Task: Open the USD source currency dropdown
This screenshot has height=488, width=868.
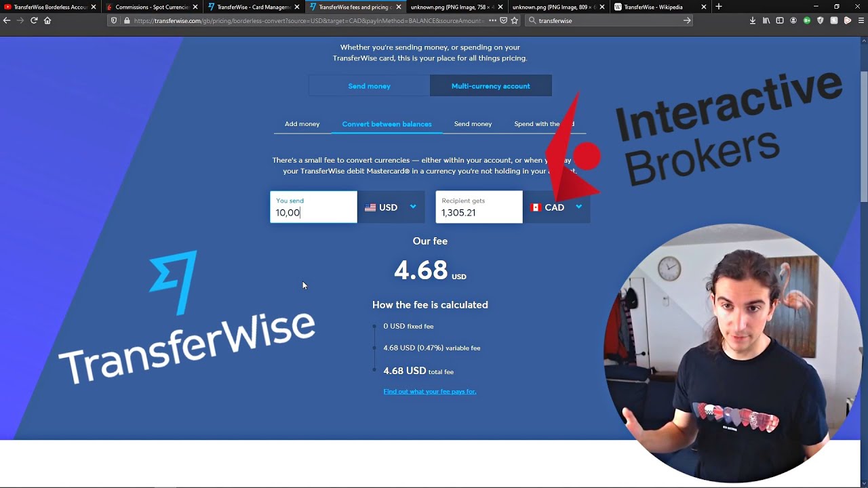Action: coord(391,207)
